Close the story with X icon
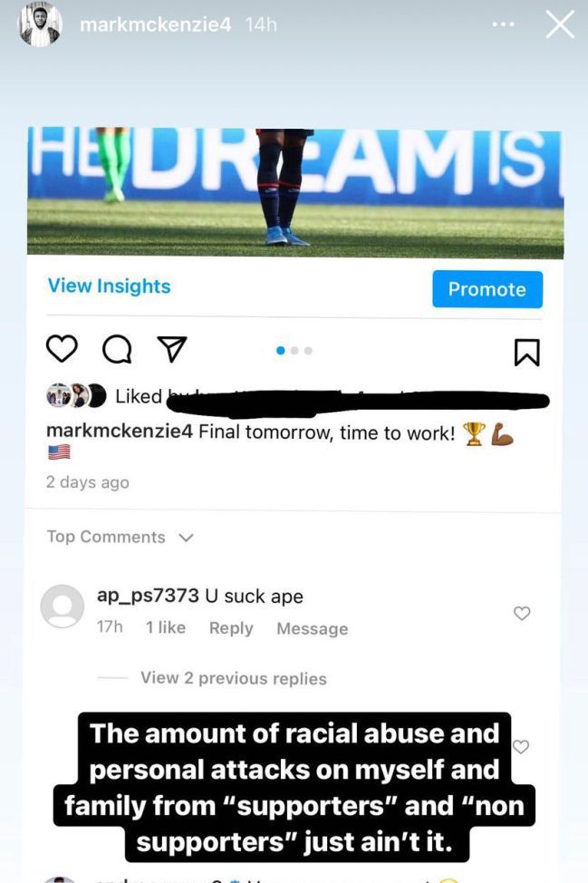 tap(560, 24)
